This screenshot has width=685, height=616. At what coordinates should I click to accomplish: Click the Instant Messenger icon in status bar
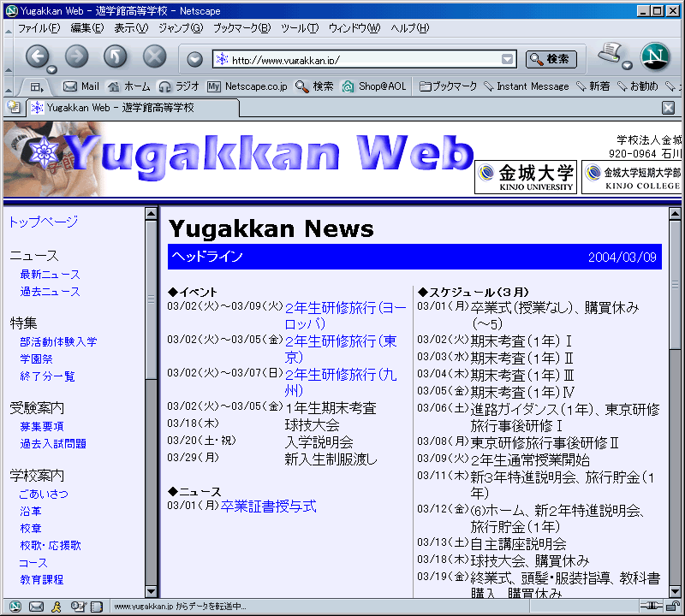click(57, 606)
